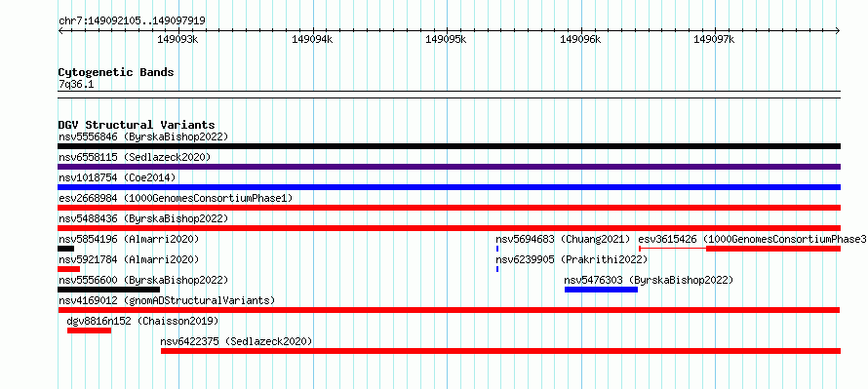Open nsv5476303 (ByrskaBishop2022) label
The width and height of the screenshot is (868, 389).
coord(649,280)
